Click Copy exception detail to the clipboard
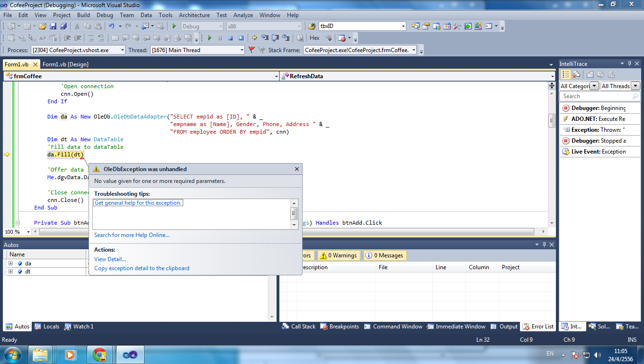The height and width of the screenshot is (364, 644). click(x=142, y=268)
